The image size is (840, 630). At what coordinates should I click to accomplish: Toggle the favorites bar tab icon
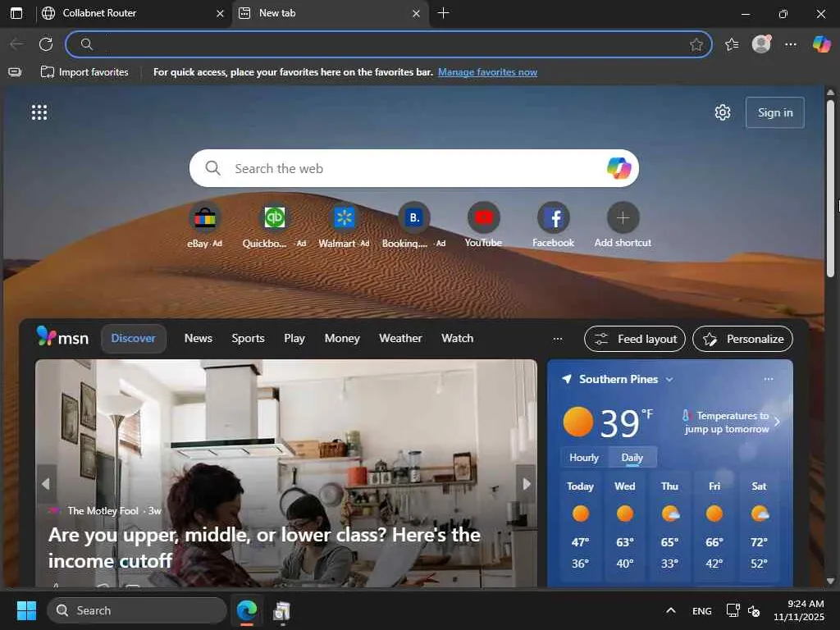[15, 72]
